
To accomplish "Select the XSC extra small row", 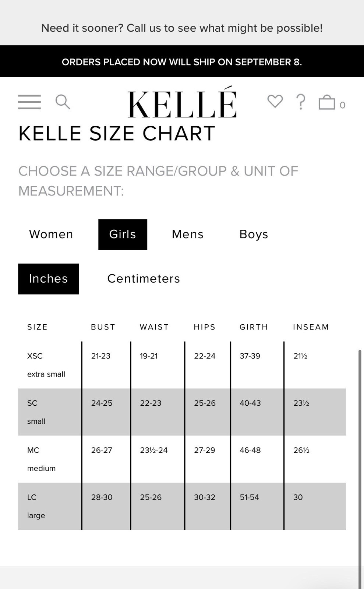I will point(182,365).
